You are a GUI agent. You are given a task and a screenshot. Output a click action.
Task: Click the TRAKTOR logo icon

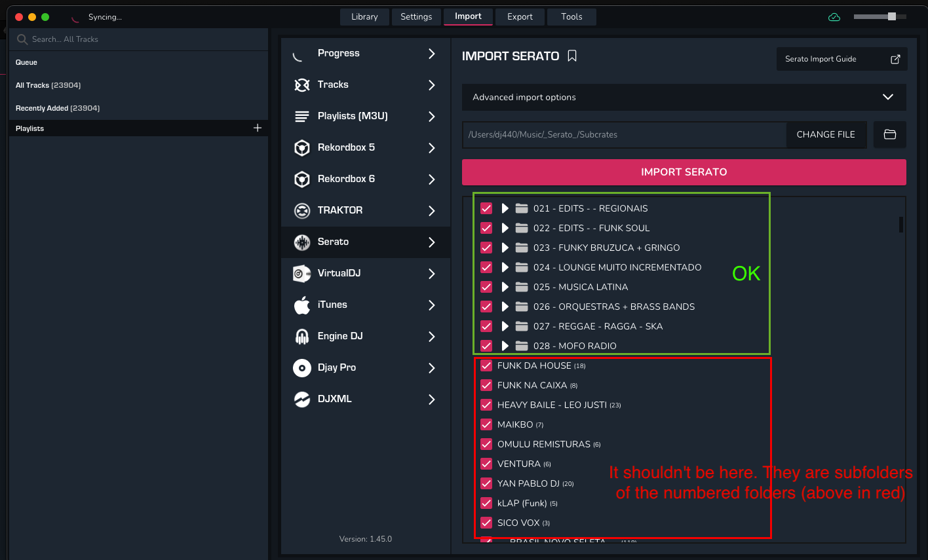301,210
